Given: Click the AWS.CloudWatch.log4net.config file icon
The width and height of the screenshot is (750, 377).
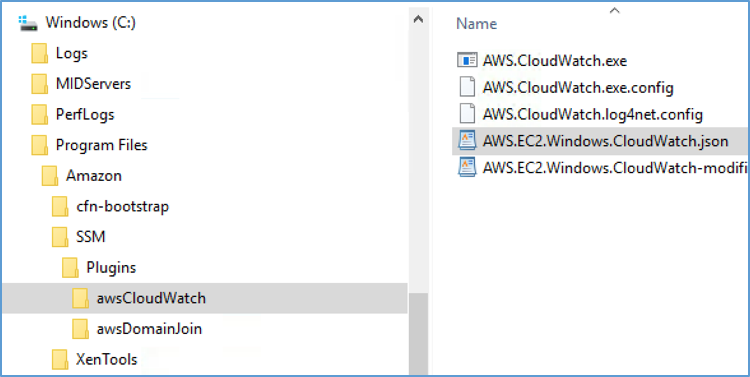Looking at the screenshot, I should pos(467,114).
